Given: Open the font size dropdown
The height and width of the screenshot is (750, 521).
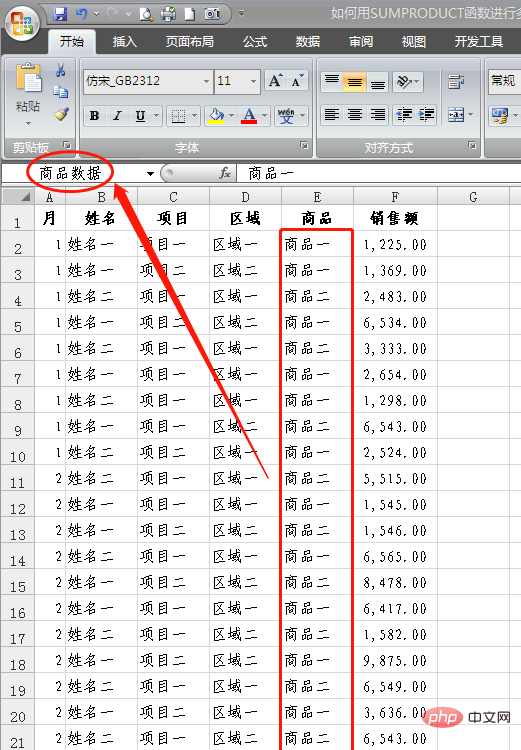Looking at the screenshot, I should click(x=253, y=81).
